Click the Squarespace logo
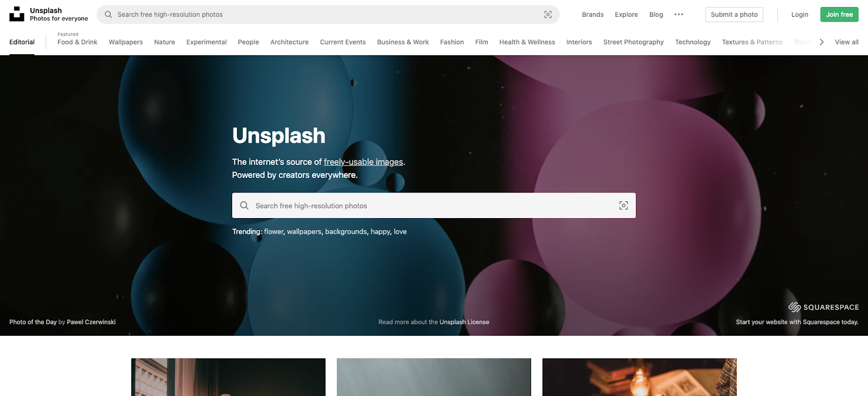 pos(824,307)
